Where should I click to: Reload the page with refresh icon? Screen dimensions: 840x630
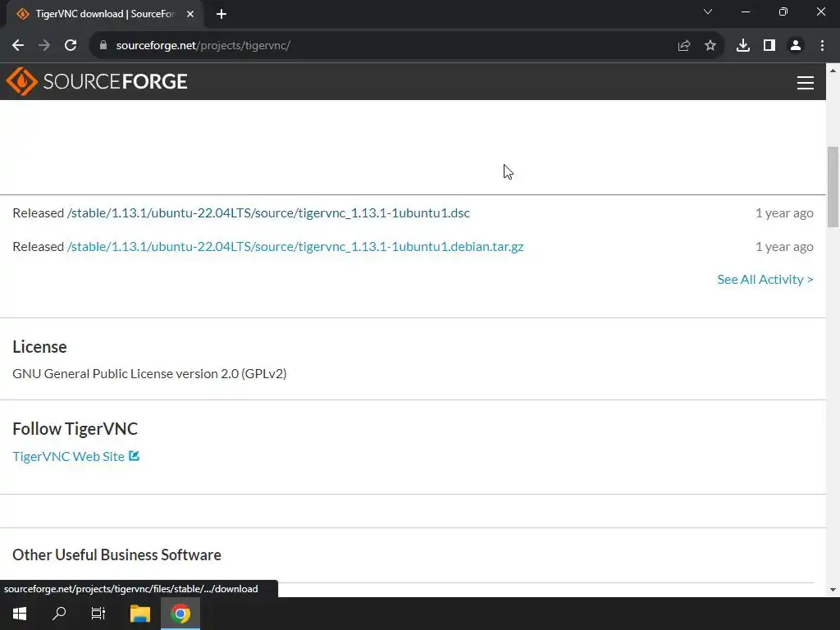point(71,46)
